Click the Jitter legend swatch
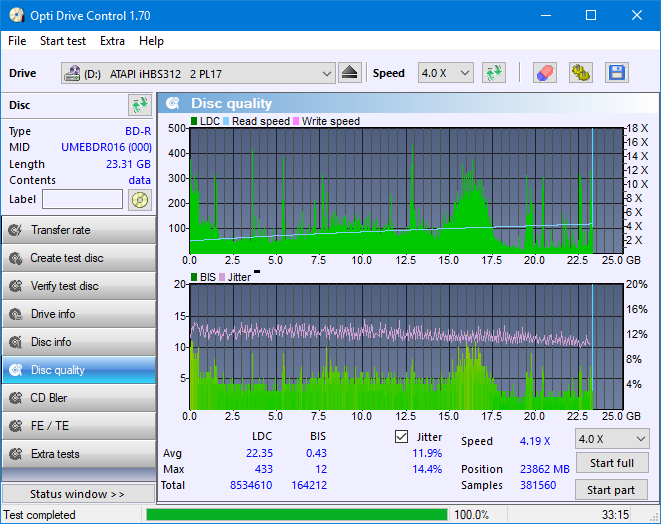Image resolution: width=661 pixels, height=524 pixels. (222, 277)
